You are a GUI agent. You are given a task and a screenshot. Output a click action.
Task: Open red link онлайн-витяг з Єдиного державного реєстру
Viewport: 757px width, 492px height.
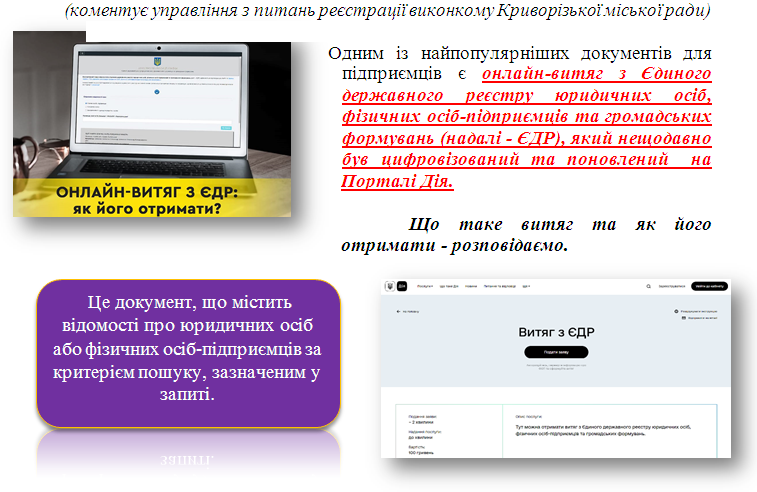(526, 127)
